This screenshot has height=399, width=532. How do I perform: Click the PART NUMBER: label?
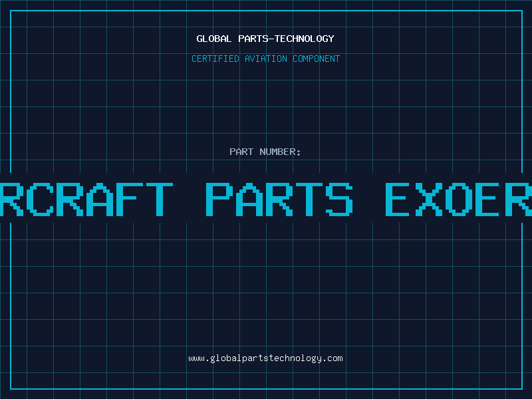click(265, 152)
